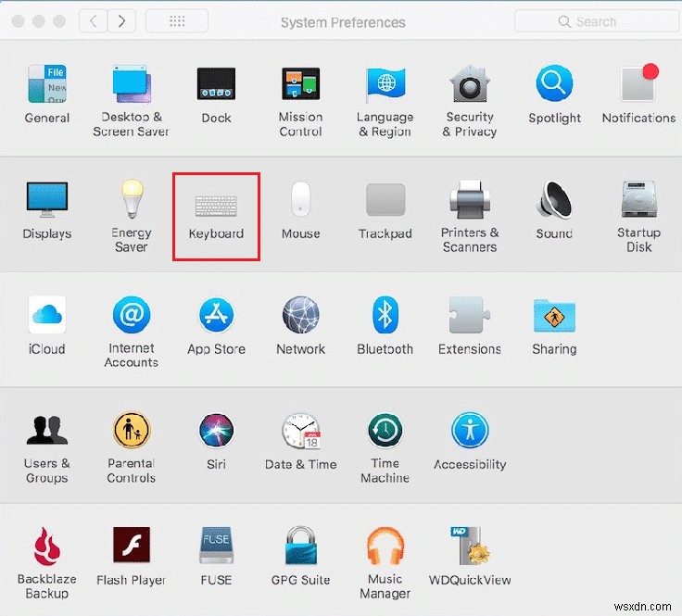
Task: Click the back navigation arrow
Action: pos(93,21)
